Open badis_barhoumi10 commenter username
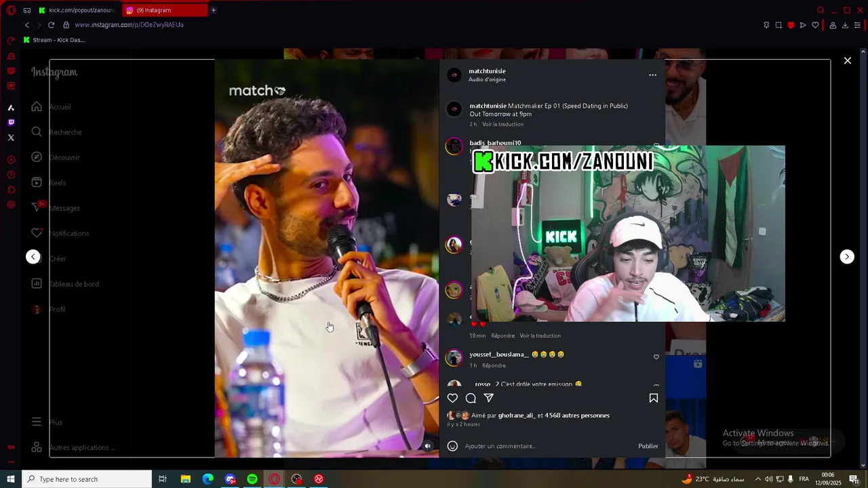Screen dimensions: 868x488 click(495, 143)
